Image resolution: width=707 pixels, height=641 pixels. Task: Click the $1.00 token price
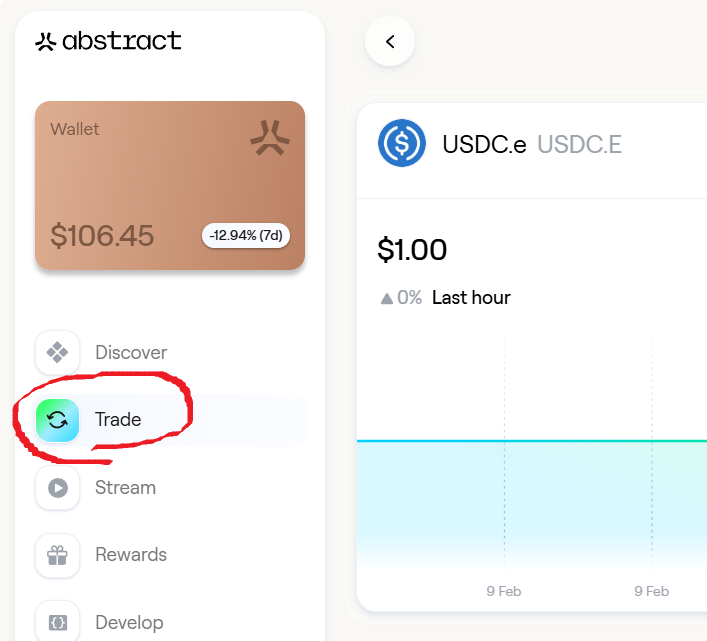(x=412, y=249)
